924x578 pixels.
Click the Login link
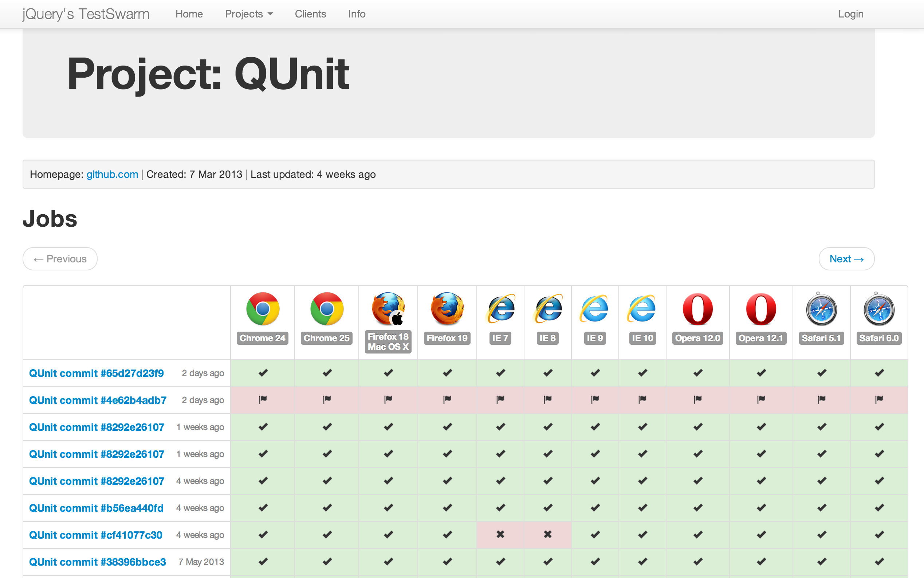pyautogui.click(x=850, y=14)
